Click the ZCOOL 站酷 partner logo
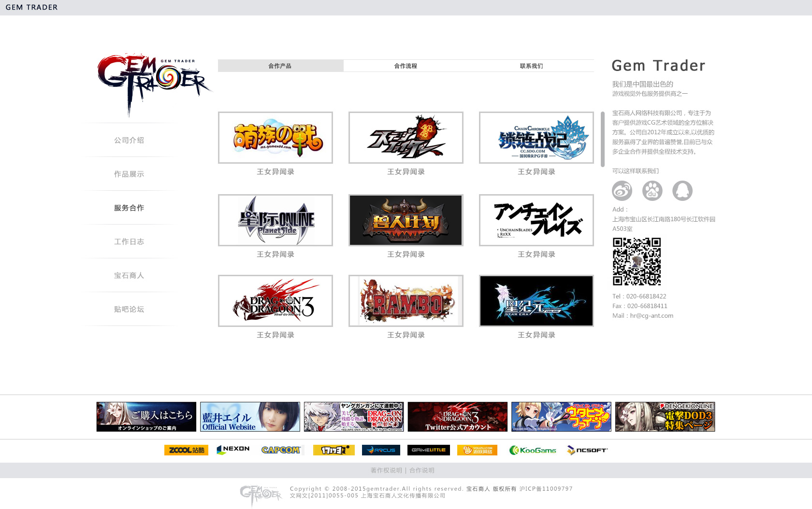The image size is (812, 509). pyautogui.click(x=186, y=450)
